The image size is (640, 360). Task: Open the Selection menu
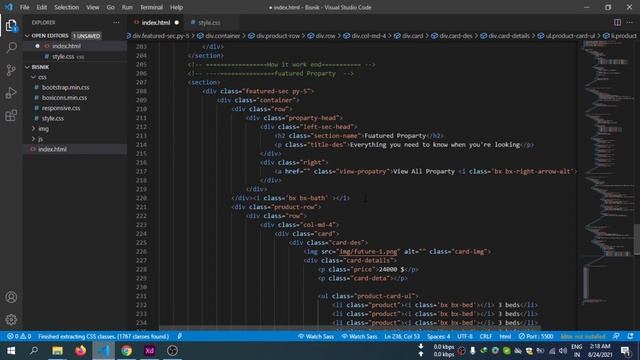click(67, 7)
